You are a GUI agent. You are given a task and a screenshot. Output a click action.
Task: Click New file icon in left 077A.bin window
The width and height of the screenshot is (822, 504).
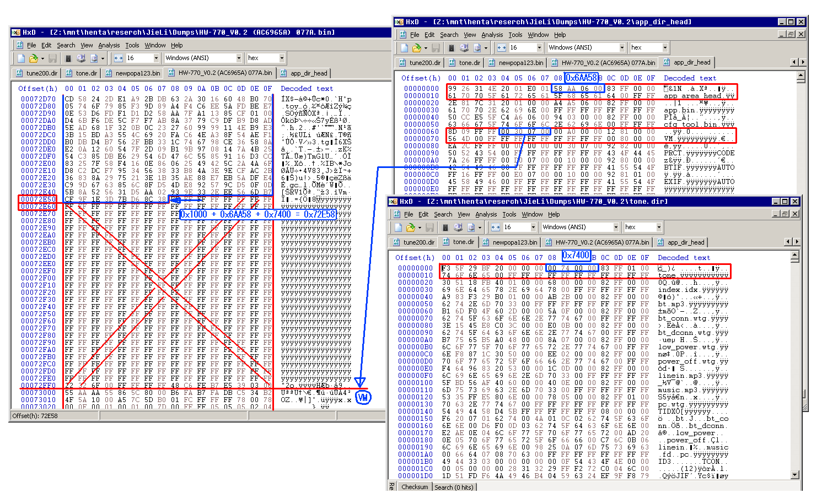tap(21, 58)
